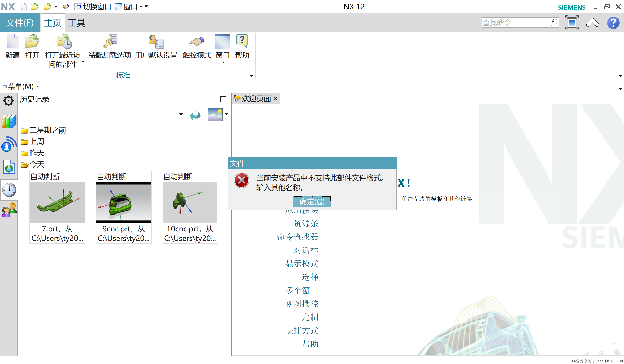Open the roles icon in resource bar
The height and width of the screenshot is (364, 624).
[9, 210]
